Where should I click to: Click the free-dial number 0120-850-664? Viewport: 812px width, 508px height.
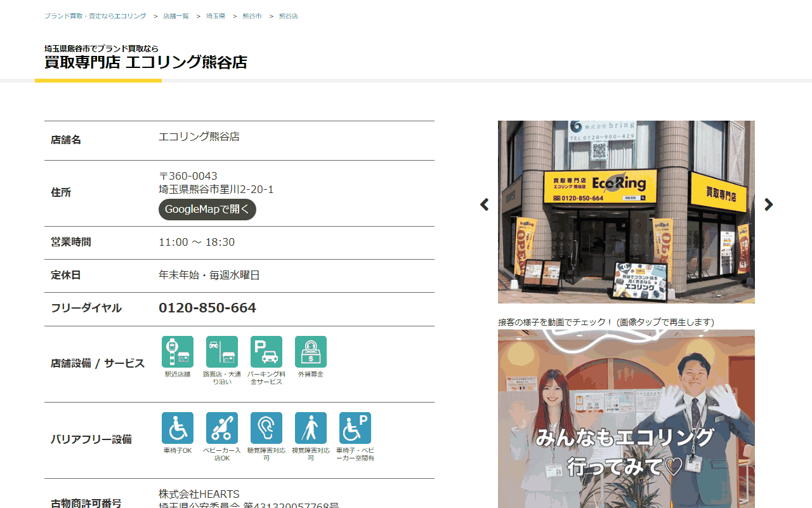point(207,308)
